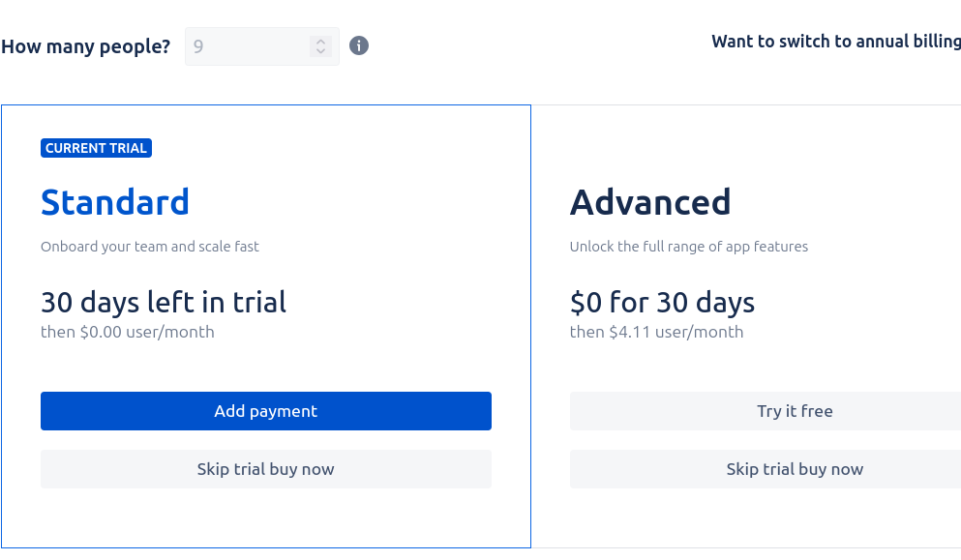This screenshot has height=560, width=961.
Task: Click the 30 days left in trial text
Action: (164, 302)
